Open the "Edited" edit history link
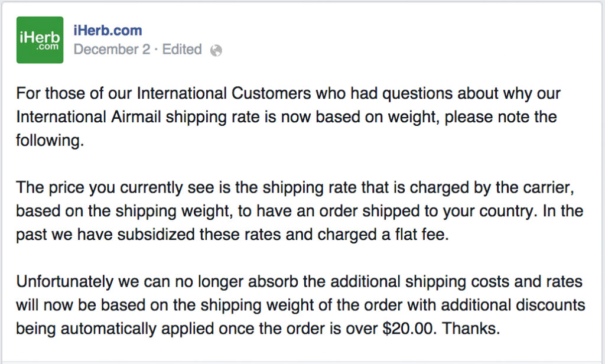605x364 pixels. (182, 50)
